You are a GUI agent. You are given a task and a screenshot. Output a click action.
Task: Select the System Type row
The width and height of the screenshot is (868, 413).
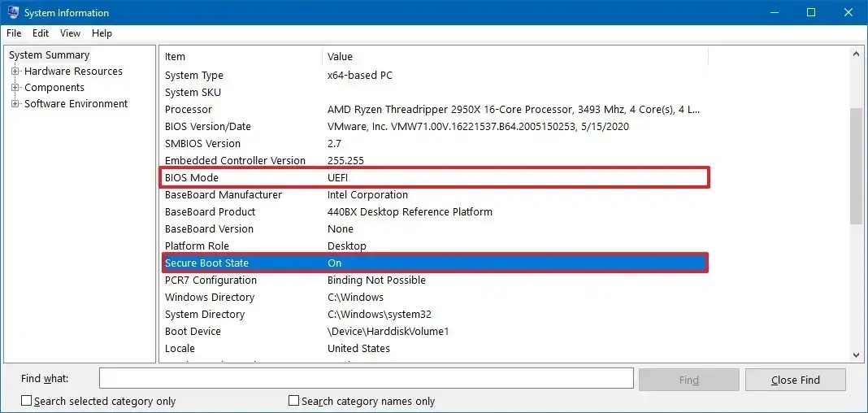[x=435, y=76]
